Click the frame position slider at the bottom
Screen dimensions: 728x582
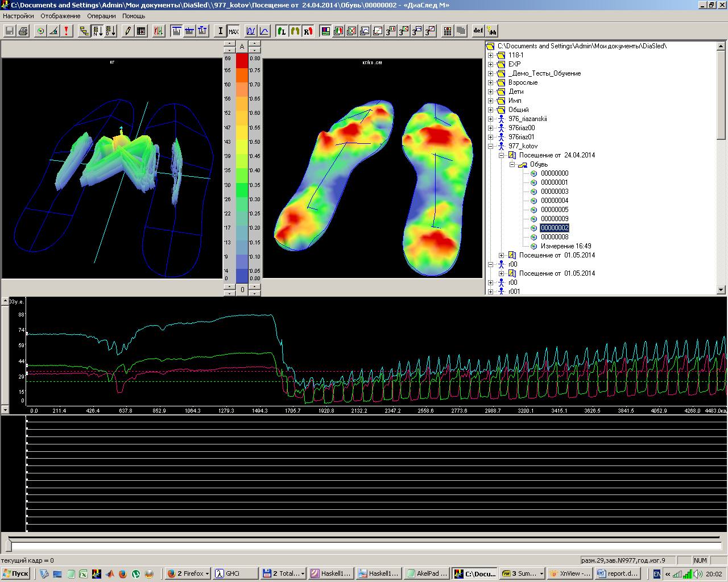[x=9, y=546]
